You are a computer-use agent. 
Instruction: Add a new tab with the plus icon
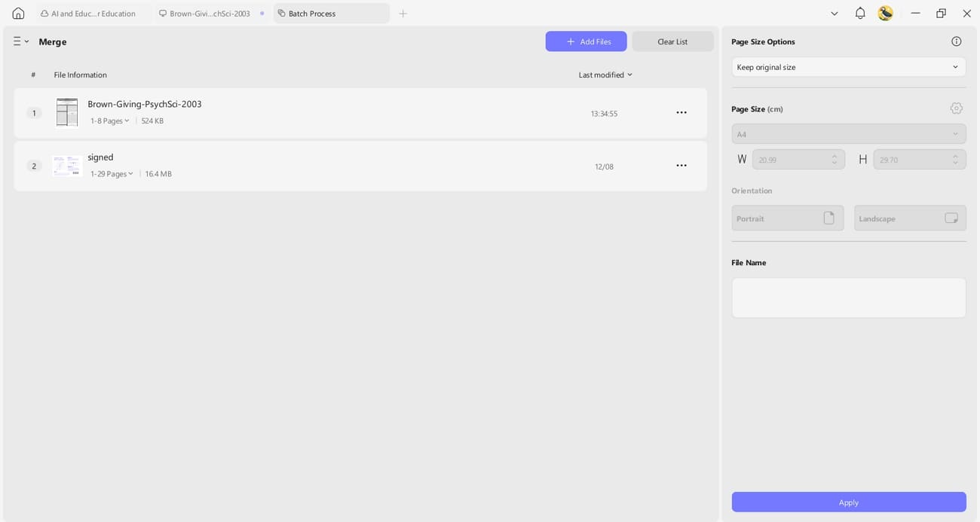[x=403, y=14]
